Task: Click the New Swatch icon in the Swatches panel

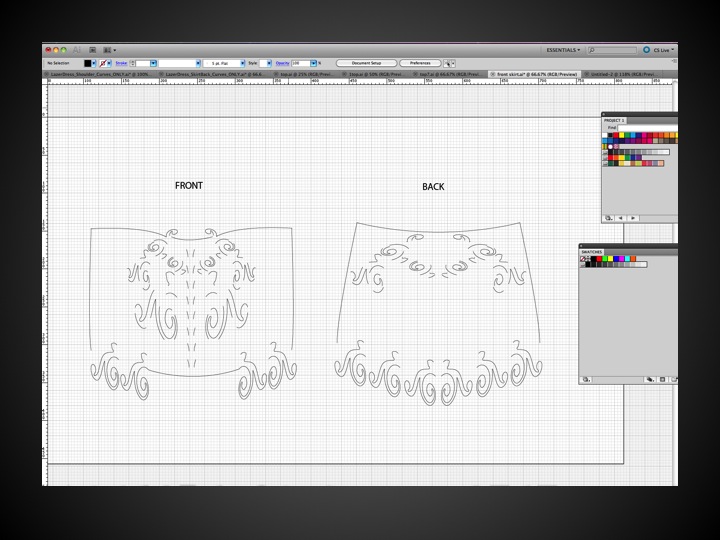Action: click(662, 379)
